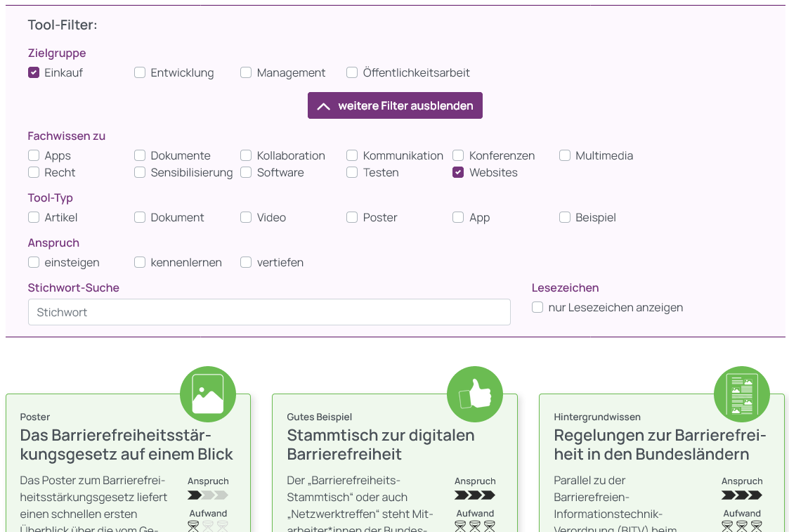The width and height of the screenshot is (789, 532).
Task: Tick the Öffentlichkeitsarbeit checkbox
Action: (352, 72)
